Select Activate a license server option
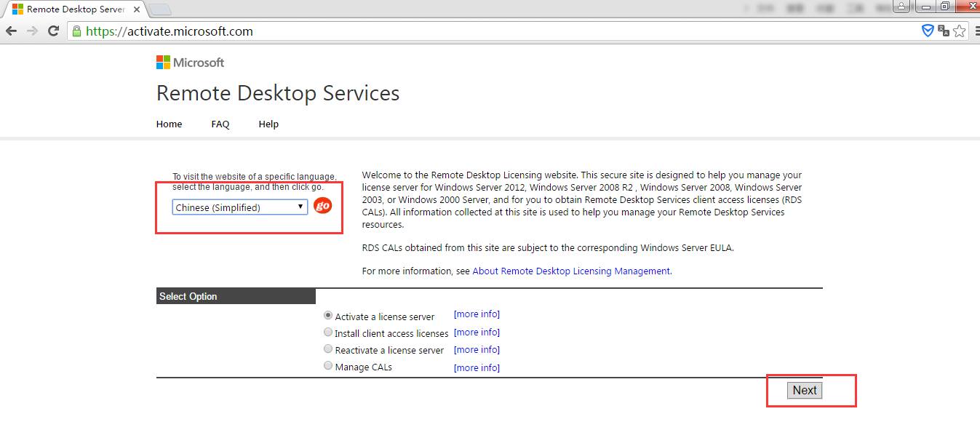This screenshot has height=430, width=980. (x=328, y=316)
